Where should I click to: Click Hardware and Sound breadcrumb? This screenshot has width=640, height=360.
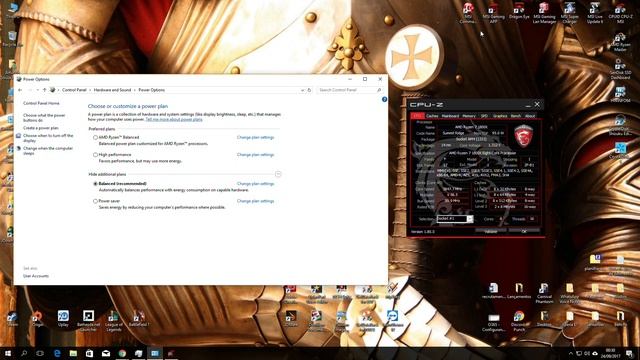click(113, 90)
